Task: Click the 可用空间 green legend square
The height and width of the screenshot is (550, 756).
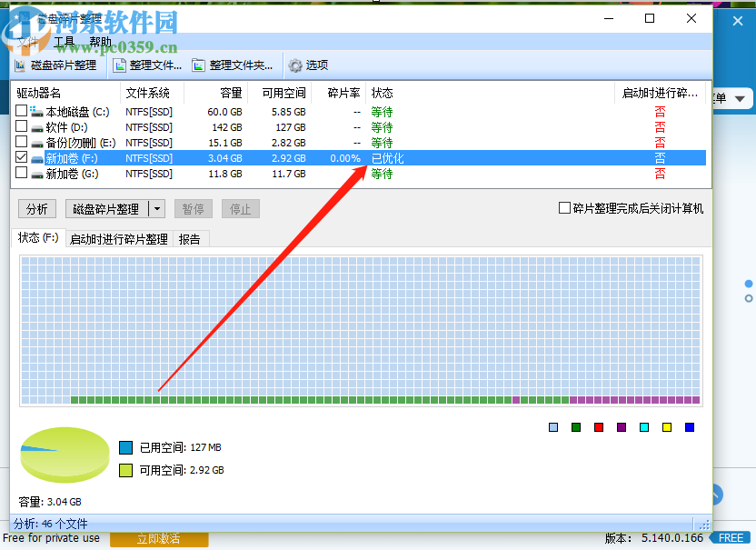Action: [x=125, y=470]
